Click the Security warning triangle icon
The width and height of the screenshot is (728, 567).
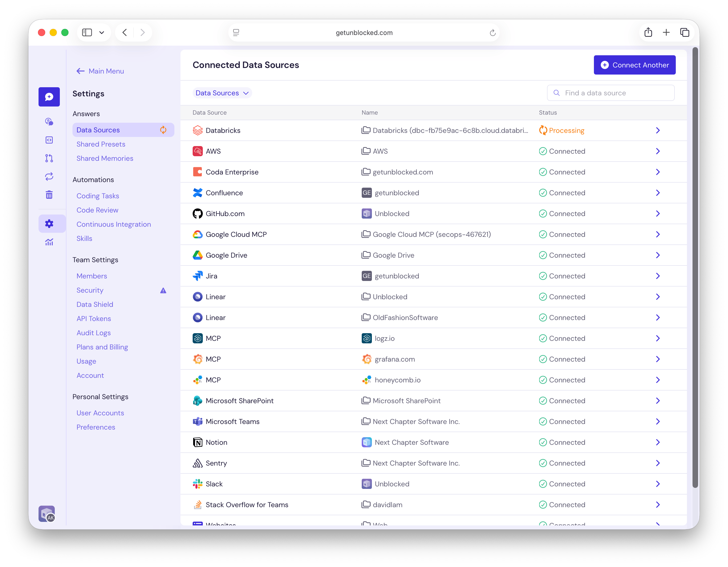click(163, 291)
